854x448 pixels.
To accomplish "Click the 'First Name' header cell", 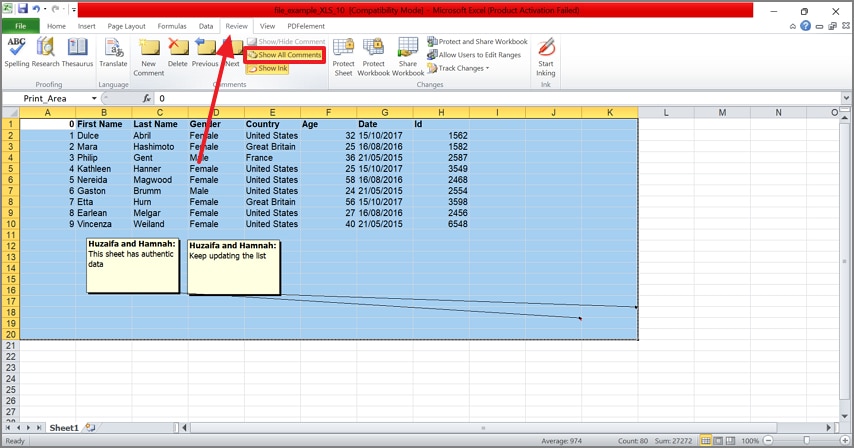I will (103, 124).
